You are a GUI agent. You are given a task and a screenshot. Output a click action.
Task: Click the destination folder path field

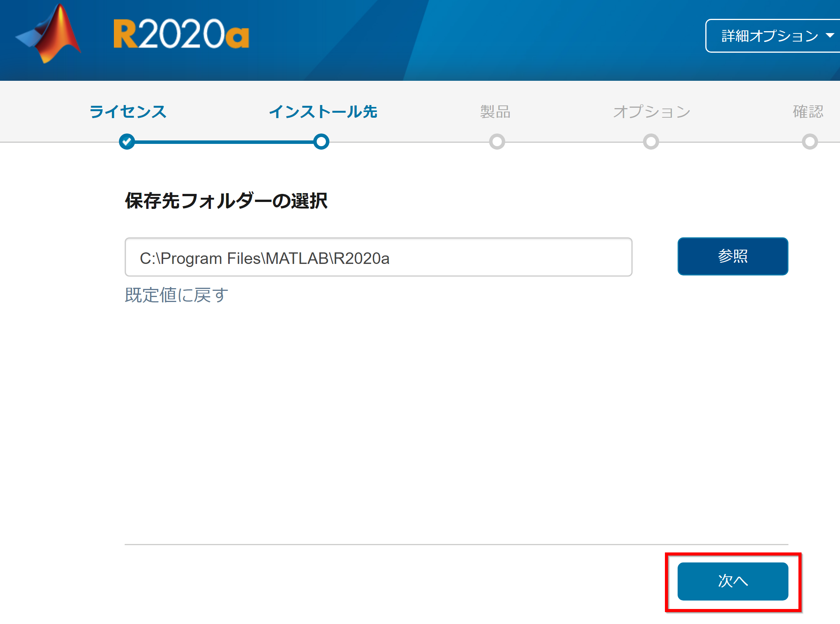coord(378,257)
